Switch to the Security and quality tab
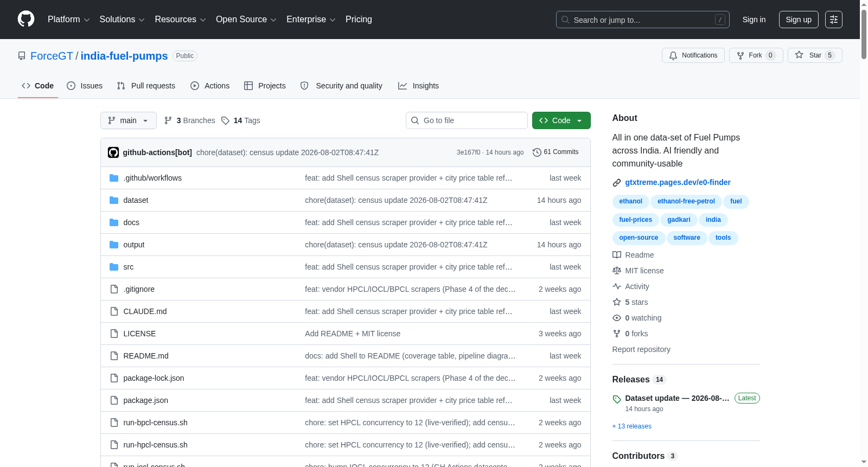868x467 pixels. 341,86
